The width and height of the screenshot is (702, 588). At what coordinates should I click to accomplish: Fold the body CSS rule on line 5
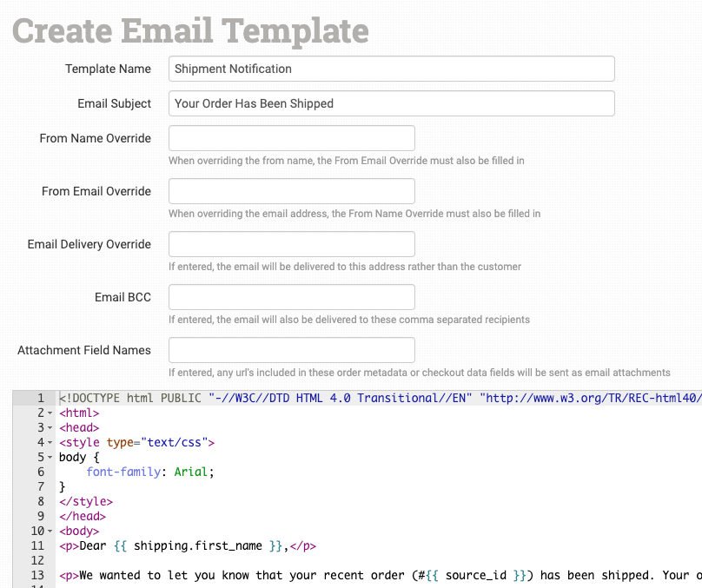point(50,458)
